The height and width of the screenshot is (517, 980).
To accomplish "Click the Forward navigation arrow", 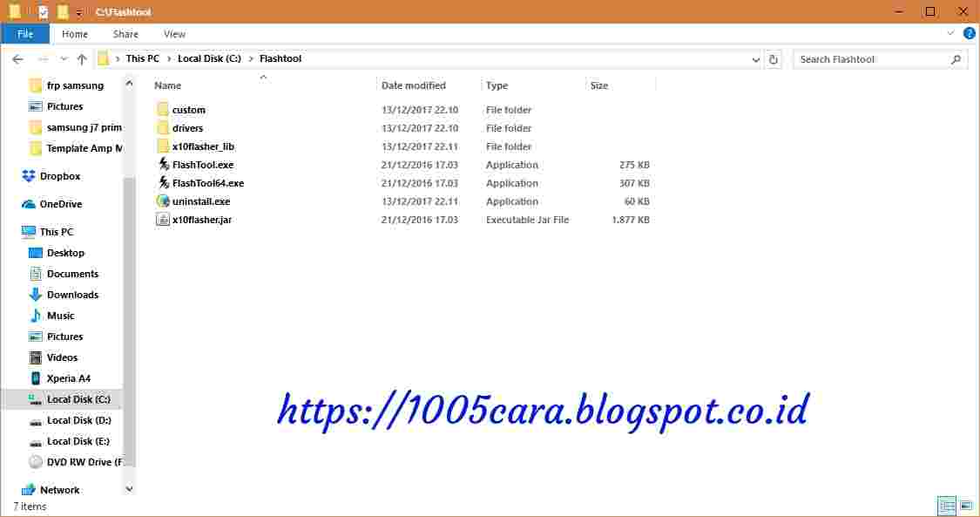I will click(43, 59).
